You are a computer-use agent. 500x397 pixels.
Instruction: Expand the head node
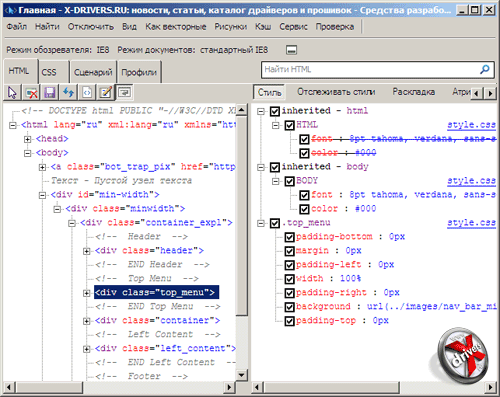coord(28,139)
